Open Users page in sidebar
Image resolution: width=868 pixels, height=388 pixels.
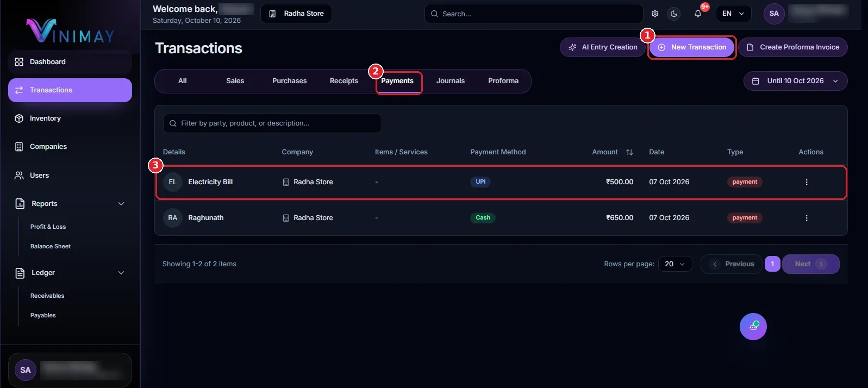[x=70, y=176]
